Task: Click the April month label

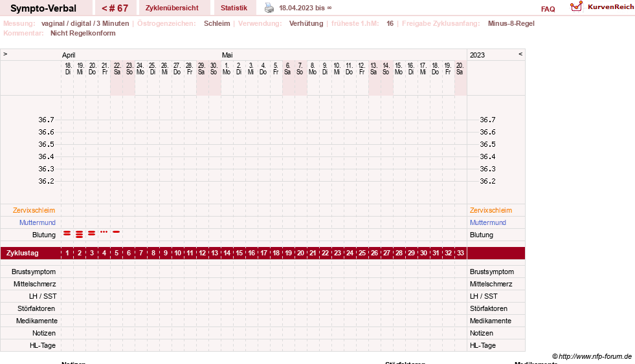Action: pyautogui.click(x=69, y=55)
